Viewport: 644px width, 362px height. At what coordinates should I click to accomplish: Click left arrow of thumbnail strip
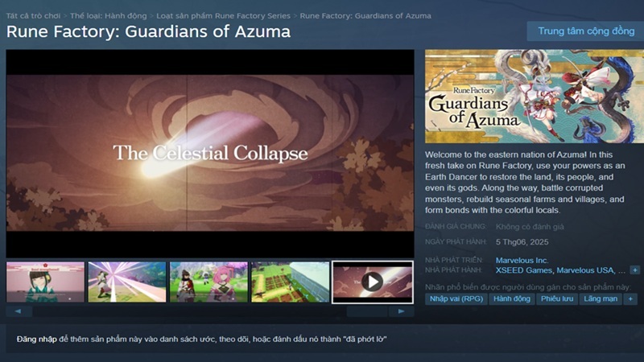[19, 311]
